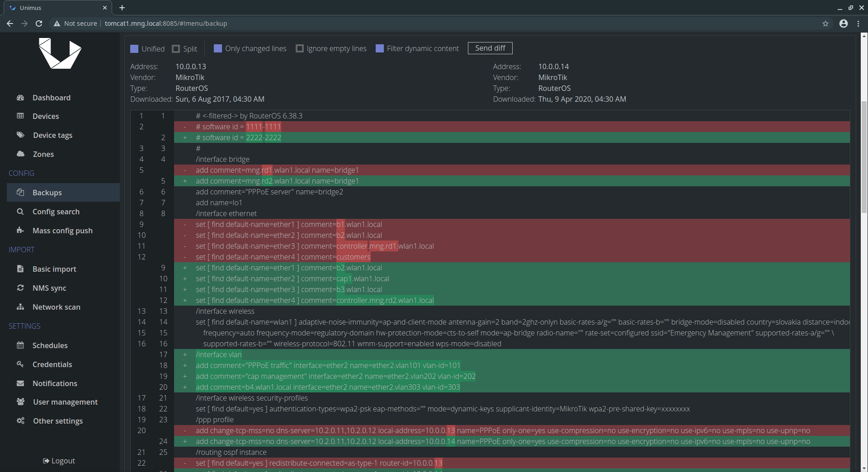
Task: Toggle the Unified view checkbox
Action: coord(134,49)
